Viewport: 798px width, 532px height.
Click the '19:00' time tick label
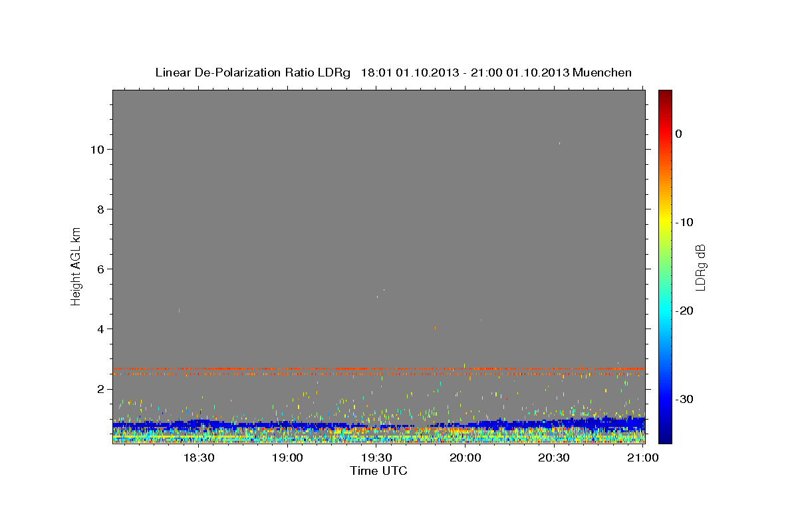coord(288,458)
